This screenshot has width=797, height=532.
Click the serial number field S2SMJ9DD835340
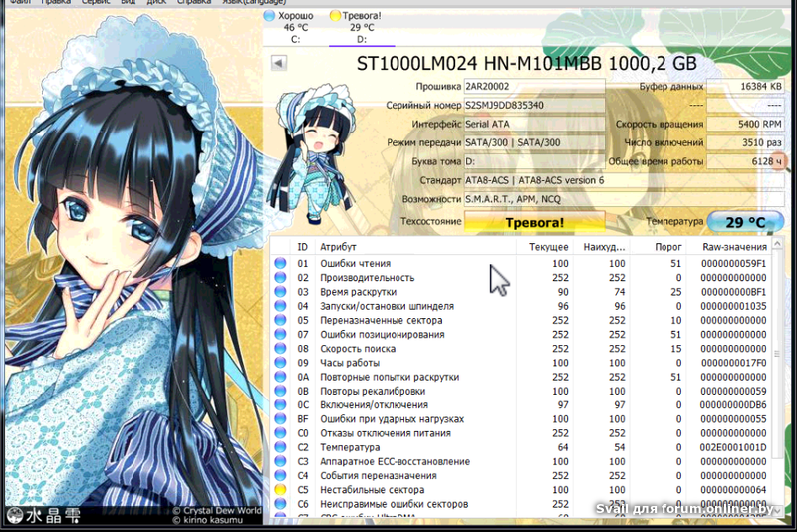(x=535, y=106)
